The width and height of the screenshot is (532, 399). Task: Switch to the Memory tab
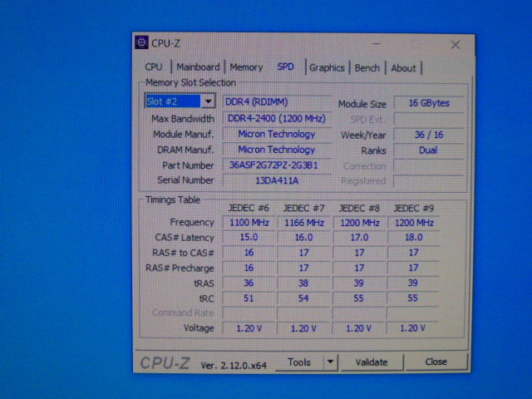pyautogui.click(x=246, y=67)
